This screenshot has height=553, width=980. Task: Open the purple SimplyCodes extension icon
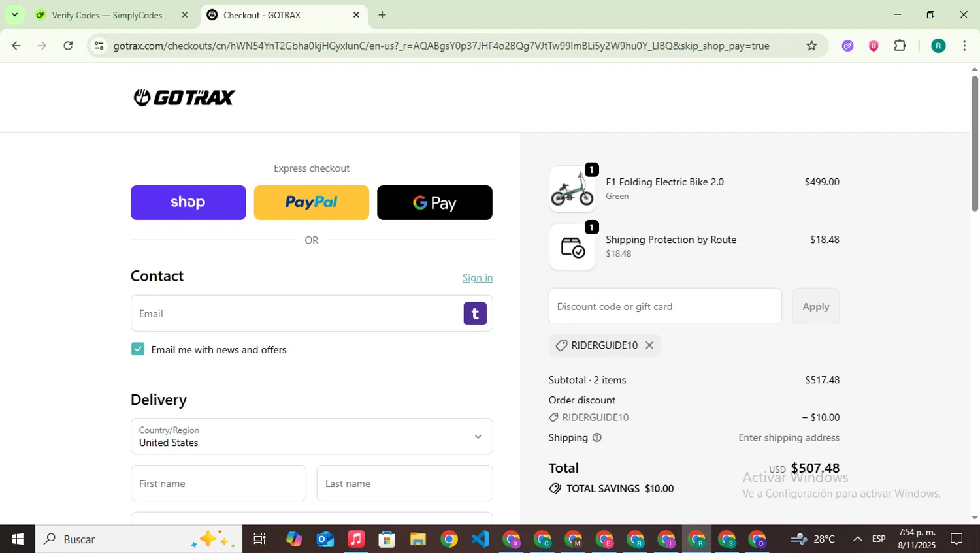tap(847, 46)
